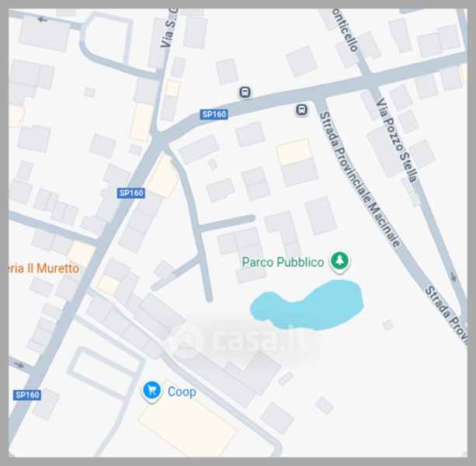Open the bus stop icon left of SP160 road
This screenshot has height=466, width=476.
pyautogui.click(x=245, y=92)
